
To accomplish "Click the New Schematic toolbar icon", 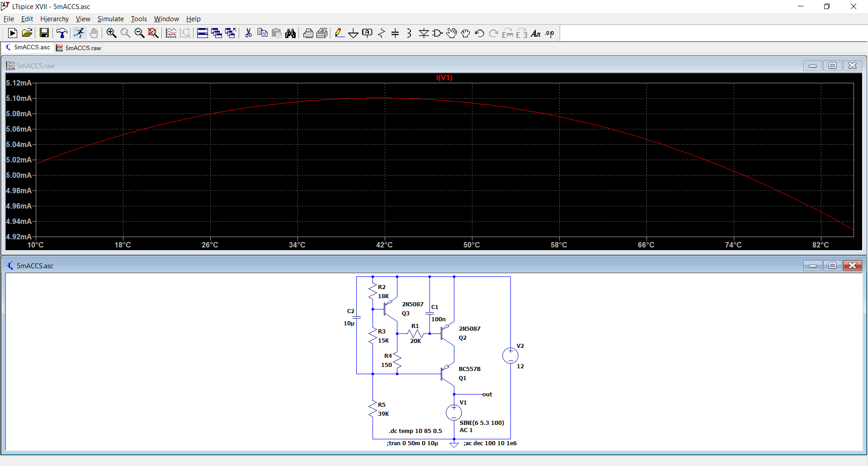I will pyautogui.click(x=13, y=33).
